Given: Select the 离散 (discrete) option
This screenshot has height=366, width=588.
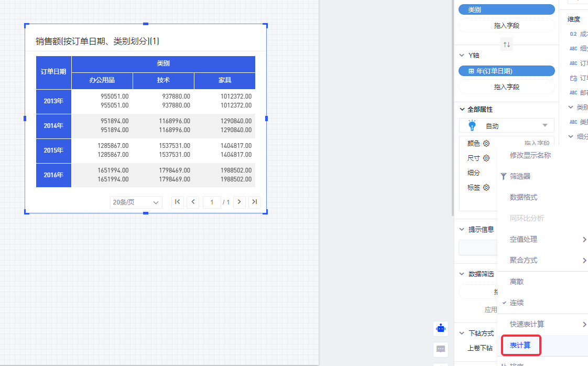Looking at the screenshot, I should pos(516,282).
